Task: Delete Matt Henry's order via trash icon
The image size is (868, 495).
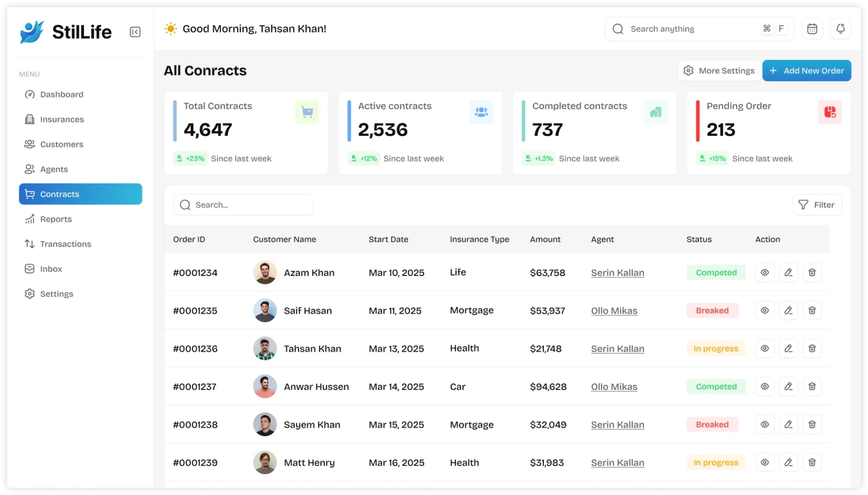Action: point(812,462)
